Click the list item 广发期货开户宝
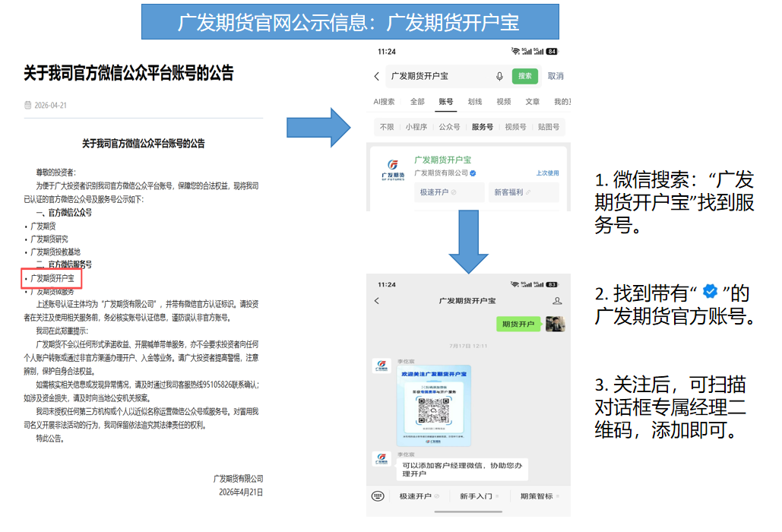The image size is (782, 532). tap(52, 278)
